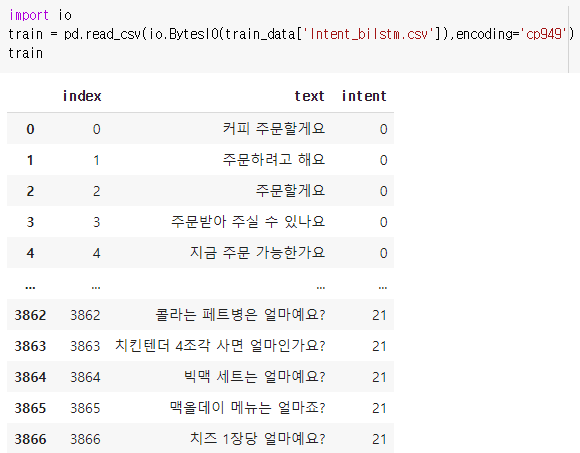The width and height of the screenshot is (580, 453).
Task: Click the 'text' column header
Action: pos(309,96)
